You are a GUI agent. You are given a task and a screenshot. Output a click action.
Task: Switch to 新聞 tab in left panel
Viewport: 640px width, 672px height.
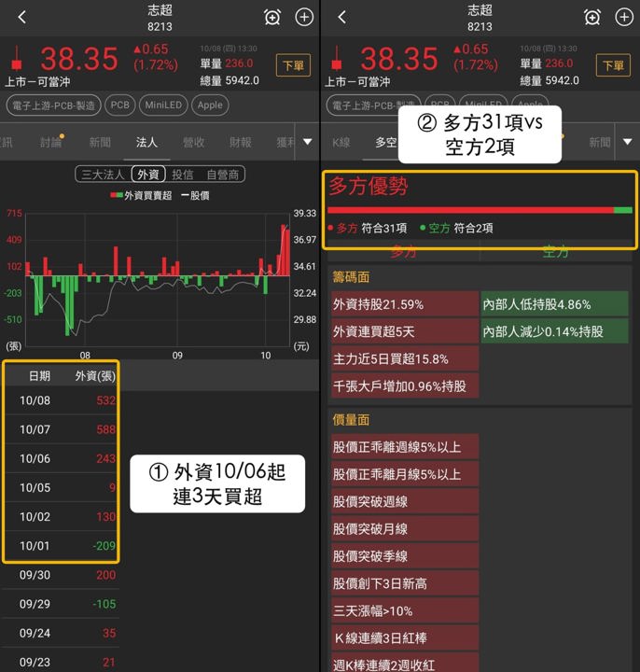click(100, 142)
